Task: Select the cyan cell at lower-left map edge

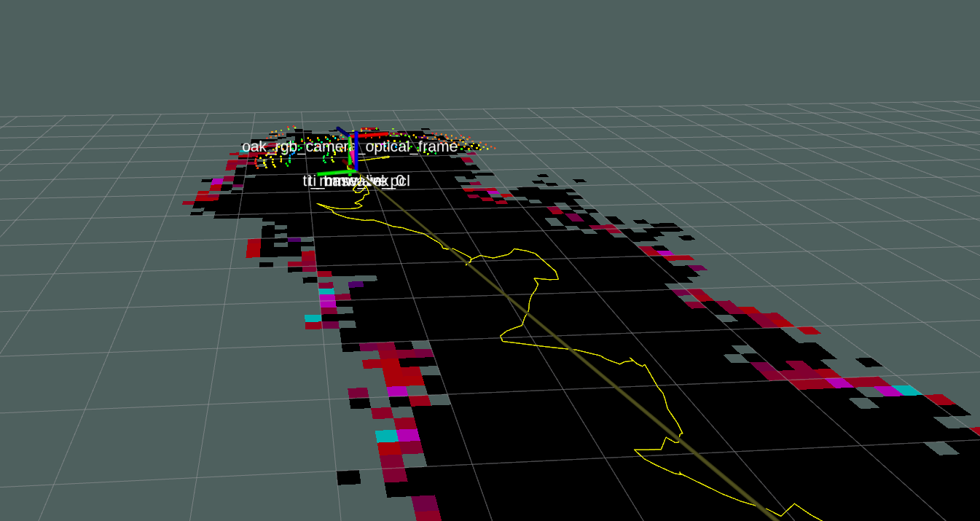Action: tap(386, 436)
